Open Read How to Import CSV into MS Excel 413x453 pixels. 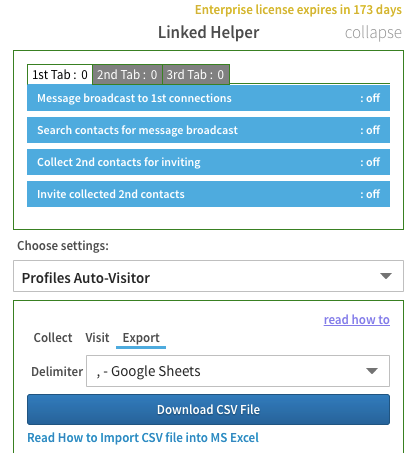click(x=143, y=438)
